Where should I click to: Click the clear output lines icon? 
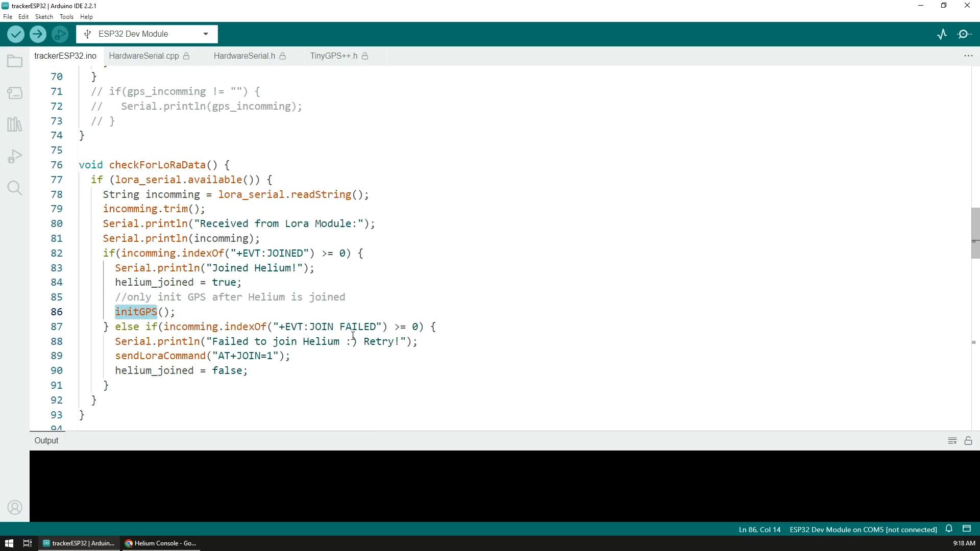952,441
